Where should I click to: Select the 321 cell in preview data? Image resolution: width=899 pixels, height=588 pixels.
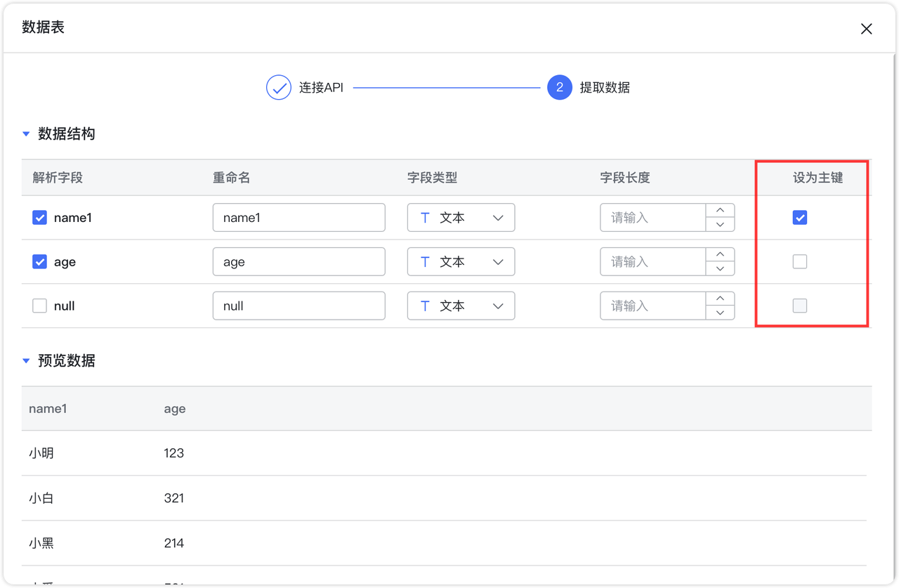(x=173, y=498)
